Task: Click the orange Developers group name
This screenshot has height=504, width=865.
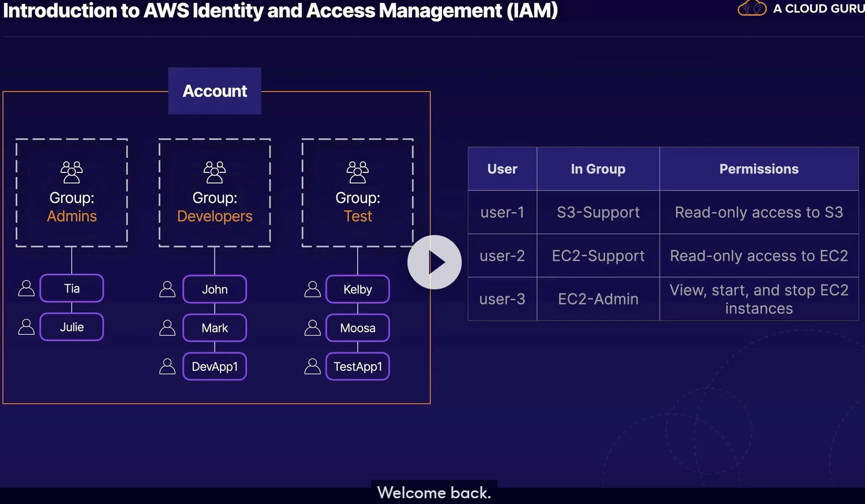Action: tap(214, 216)
